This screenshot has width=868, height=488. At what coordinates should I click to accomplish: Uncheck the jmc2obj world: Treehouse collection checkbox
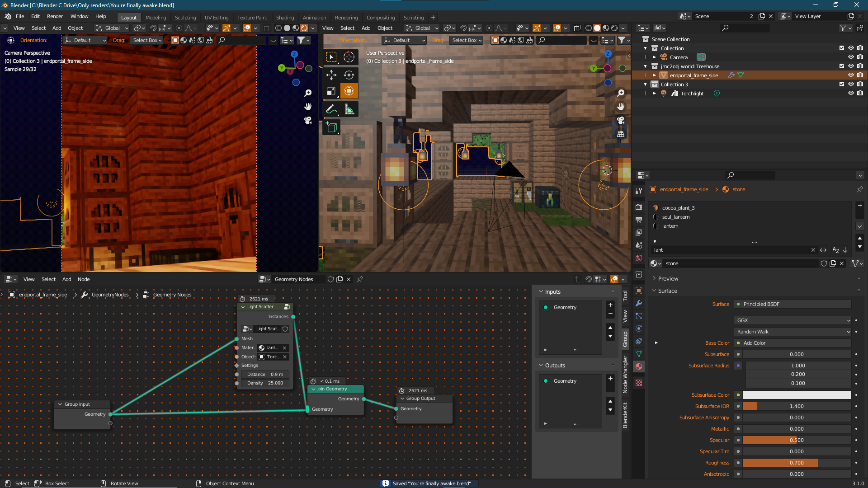click(x=841, y=66)
